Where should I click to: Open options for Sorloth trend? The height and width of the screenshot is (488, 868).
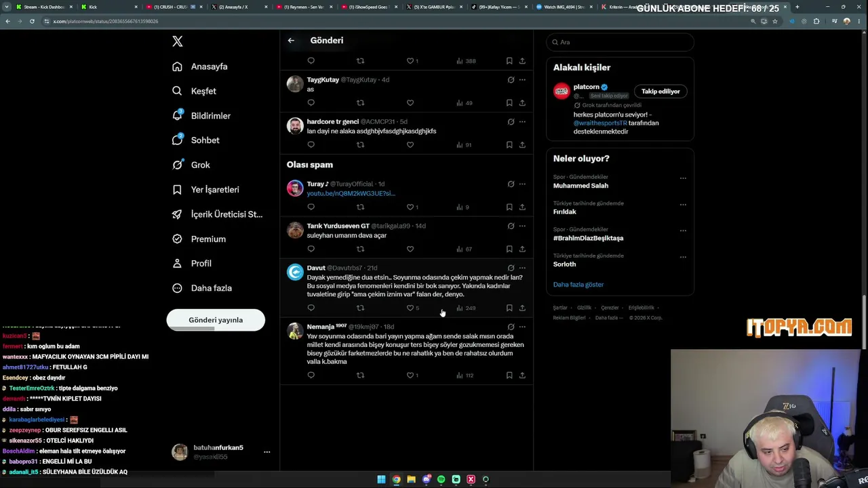(683, 258)
